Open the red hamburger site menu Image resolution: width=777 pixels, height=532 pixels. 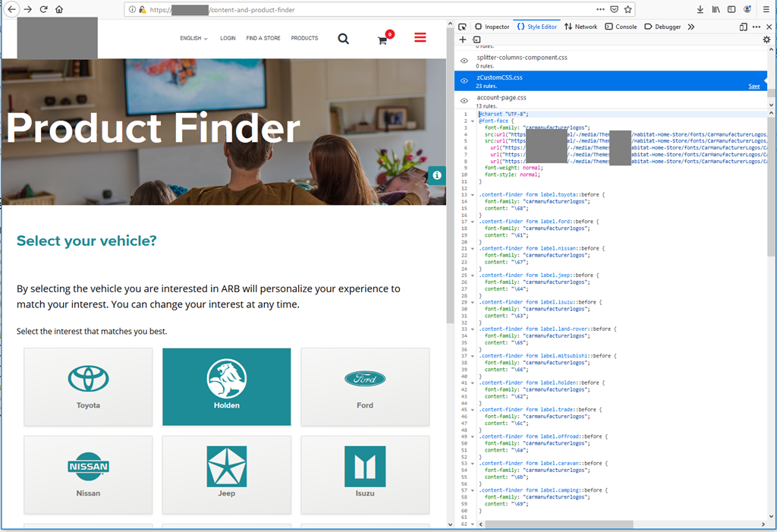[x=420, y=38]
